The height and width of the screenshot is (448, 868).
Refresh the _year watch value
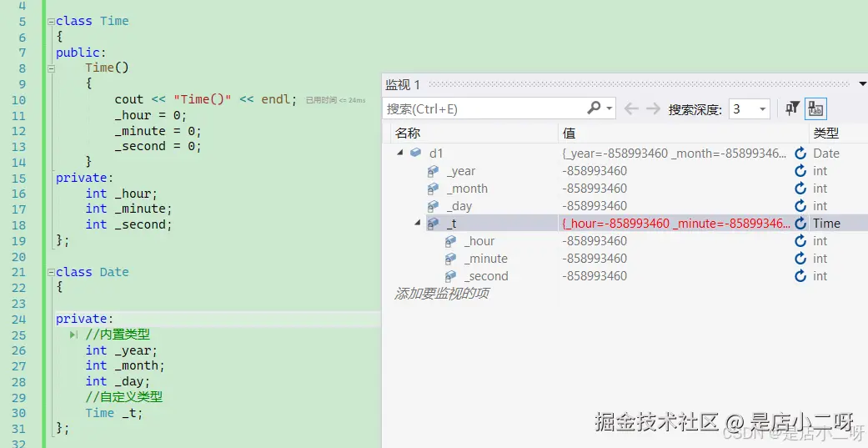click(x=800, y=171)
